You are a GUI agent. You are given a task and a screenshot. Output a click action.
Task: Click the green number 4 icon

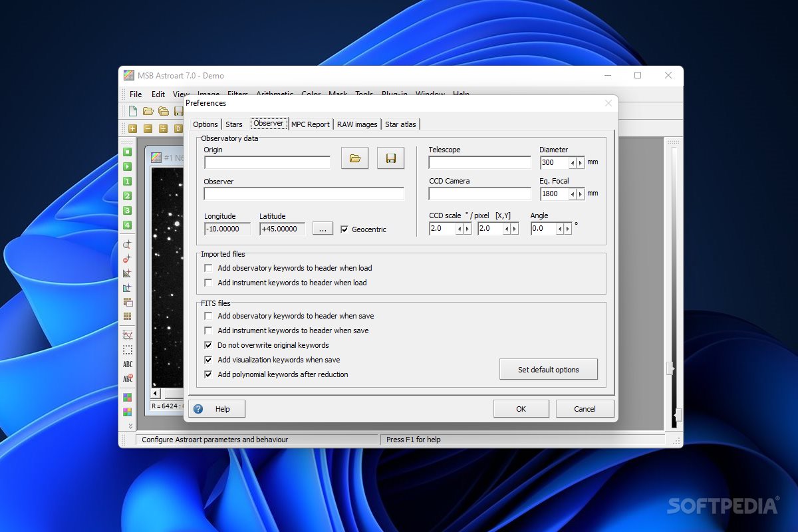click(127, 225)
